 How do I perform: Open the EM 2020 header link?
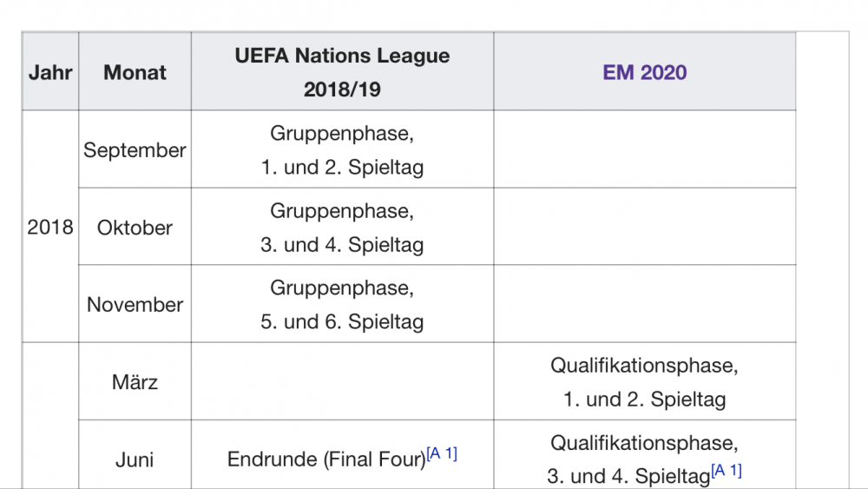pyautogui.click(x=644, y=73)
